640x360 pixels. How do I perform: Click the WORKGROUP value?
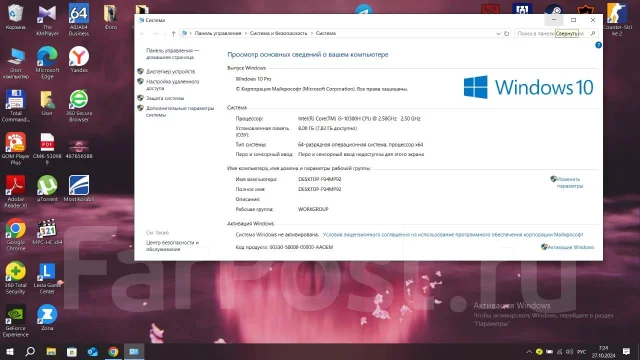pyautogui.click(x=313, y=209)
